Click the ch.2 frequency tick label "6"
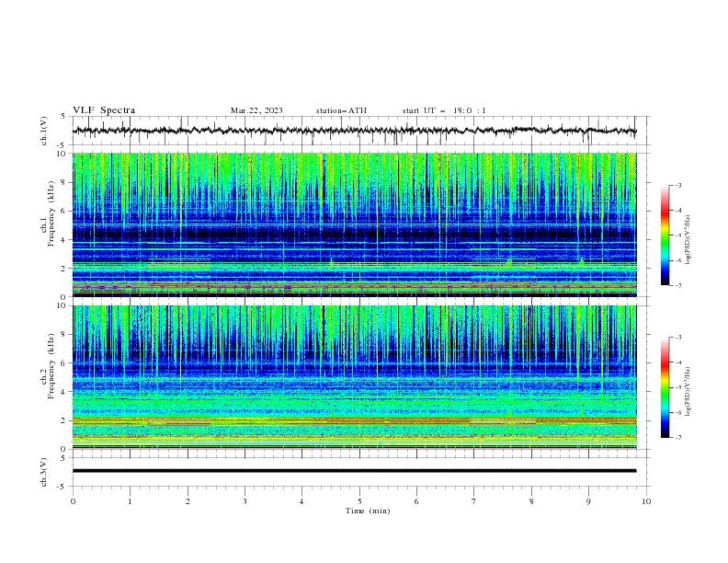 63,362
